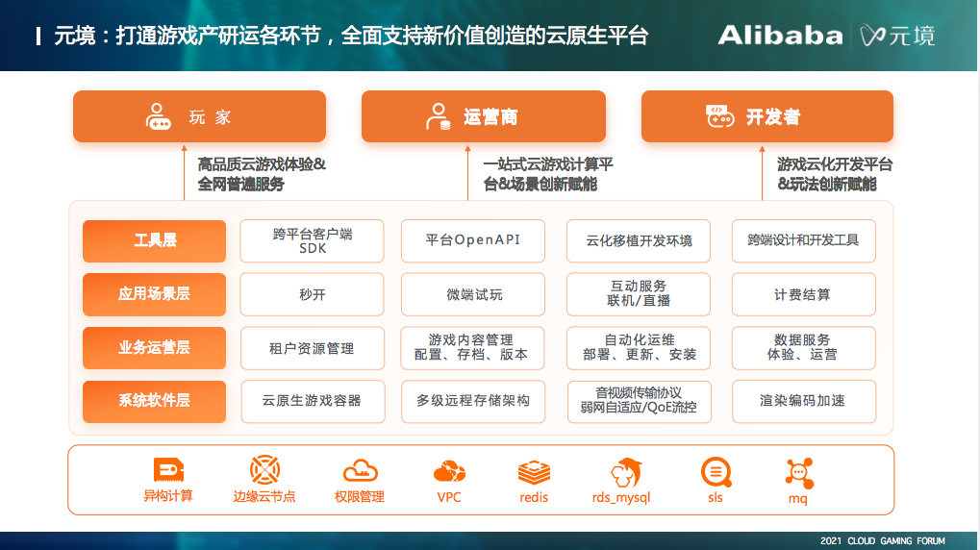The width and height of the screenshot is (980, 550).
Task: Click the 2021 CLOUD GAMING FORUM footer
Action: point(883,540)
